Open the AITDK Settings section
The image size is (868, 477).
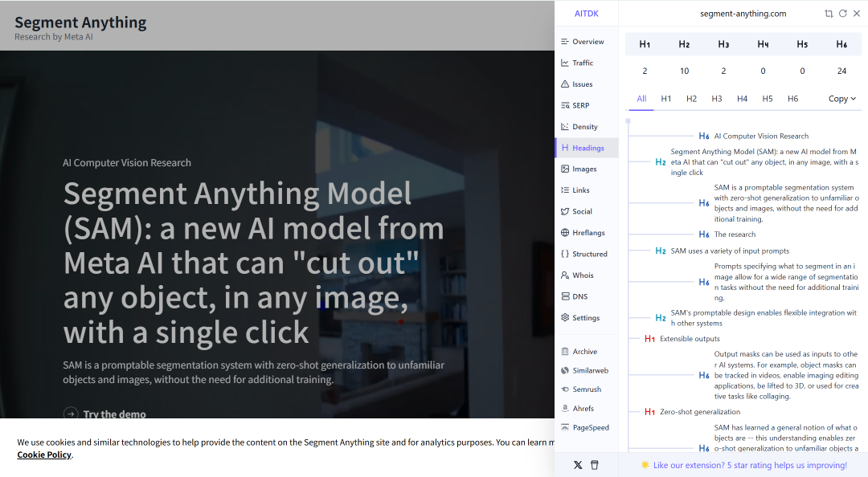click(x=580, y=318)
